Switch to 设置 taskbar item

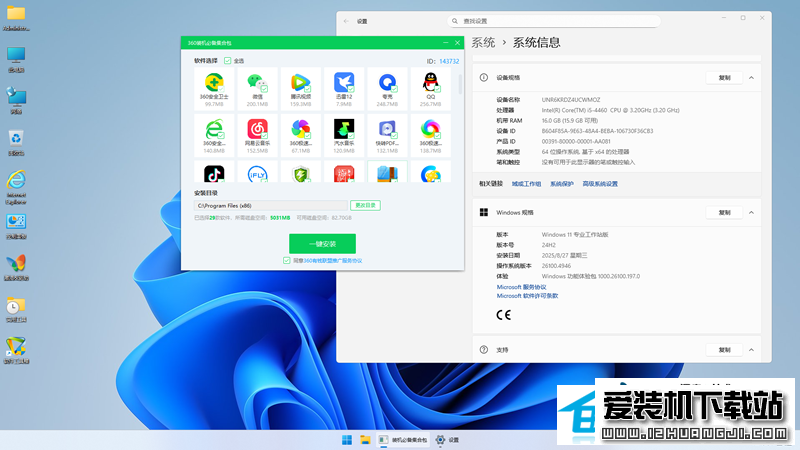click(448, 440)
